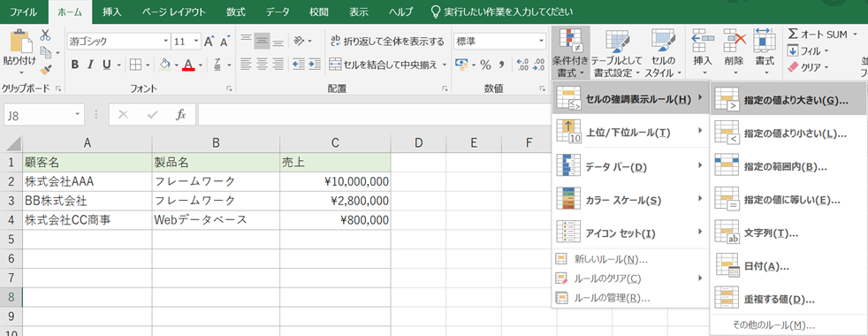
Task: Click 条件付き書式 conditional formatting button
Action: point(570,53)
